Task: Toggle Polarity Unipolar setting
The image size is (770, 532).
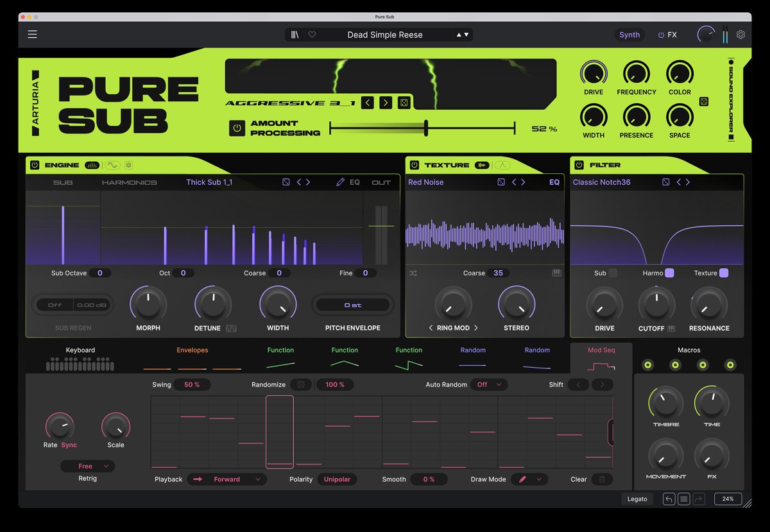Action: click(x=337, y=479)
